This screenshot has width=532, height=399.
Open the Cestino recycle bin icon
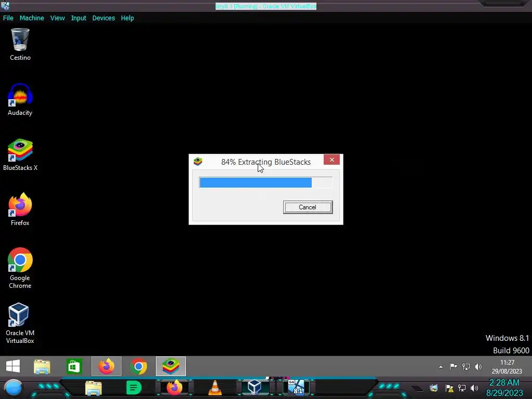point(20,45)
